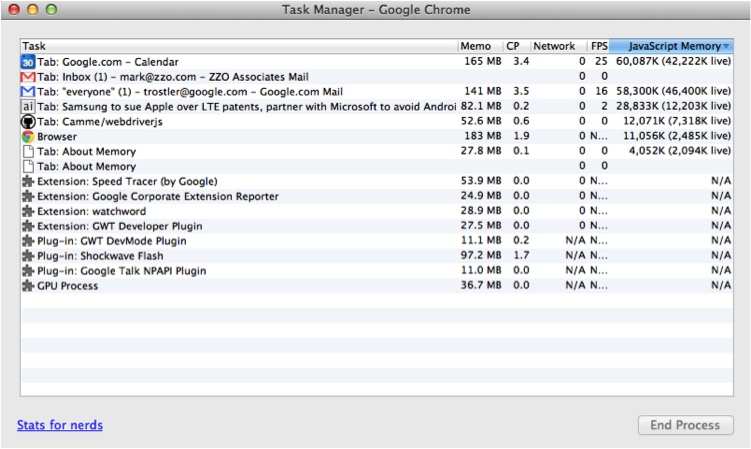Click the puzzle icon for Shockwave Flash
This screenshot has height=449, width=751.
tap(28, 256)
